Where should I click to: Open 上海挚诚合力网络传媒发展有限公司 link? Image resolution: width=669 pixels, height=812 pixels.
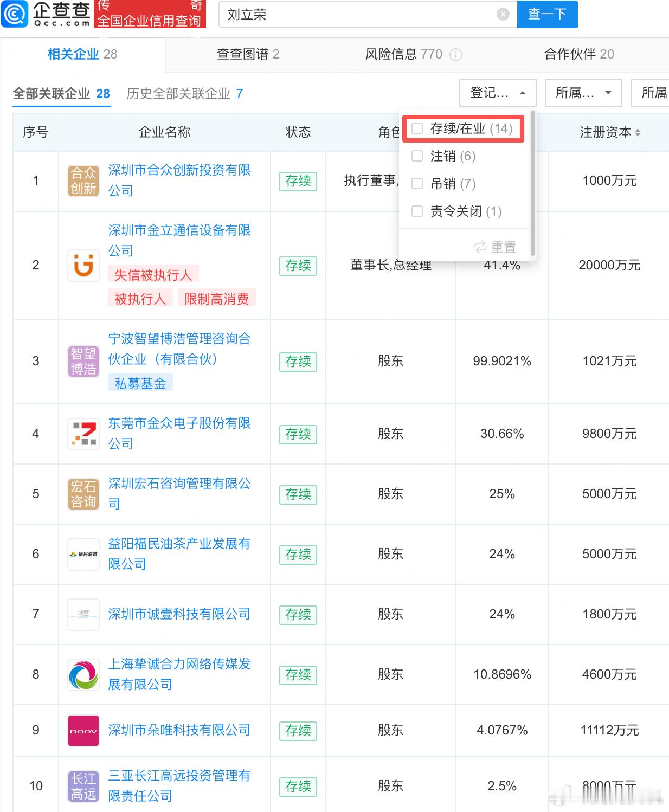179,674
